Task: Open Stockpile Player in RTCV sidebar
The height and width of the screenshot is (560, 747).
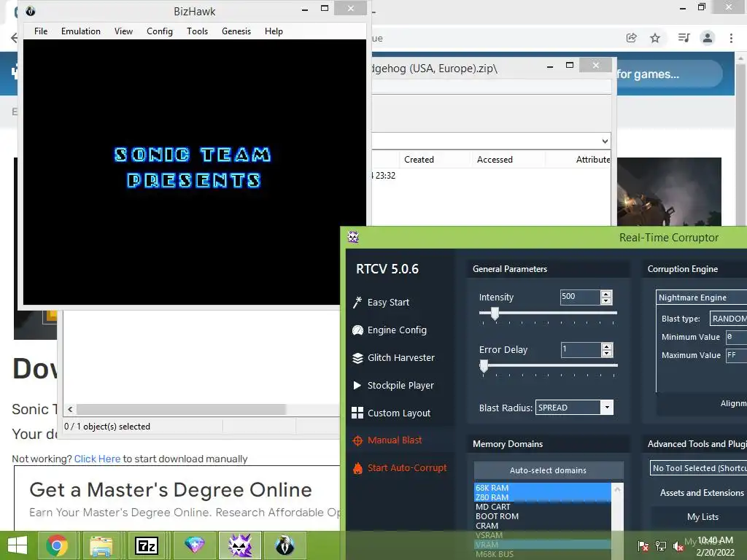Action: click(x=393, y=385)
